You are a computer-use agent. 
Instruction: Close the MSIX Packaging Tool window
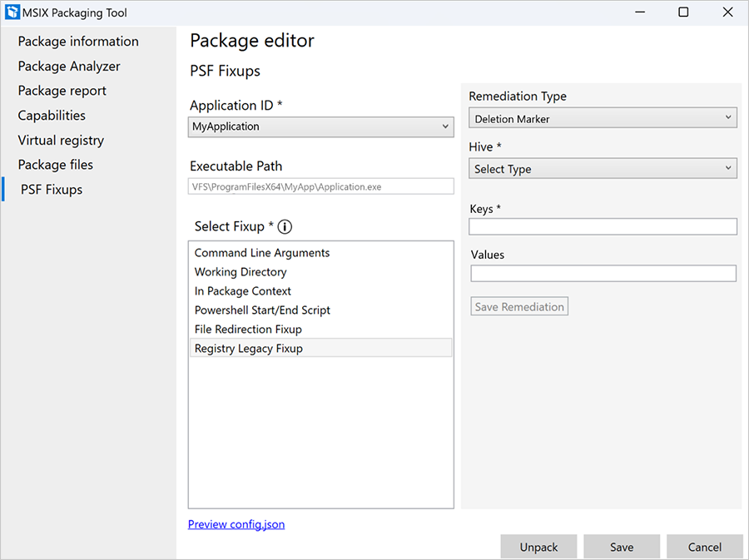click(727, 12)
